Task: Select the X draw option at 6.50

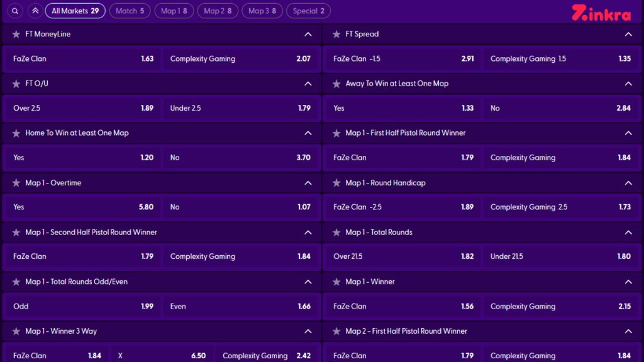Action: click(162, 354)
